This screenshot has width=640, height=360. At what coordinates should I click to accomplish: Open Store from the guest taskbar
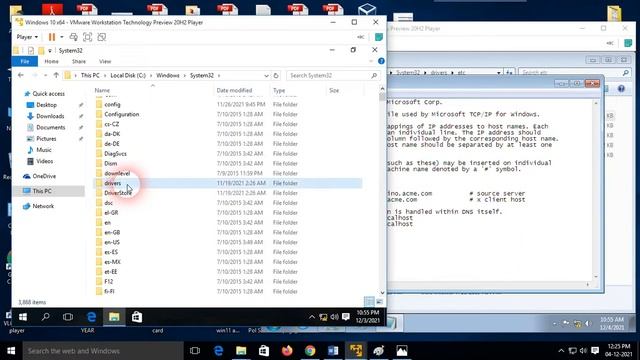(x=137, y=317)
